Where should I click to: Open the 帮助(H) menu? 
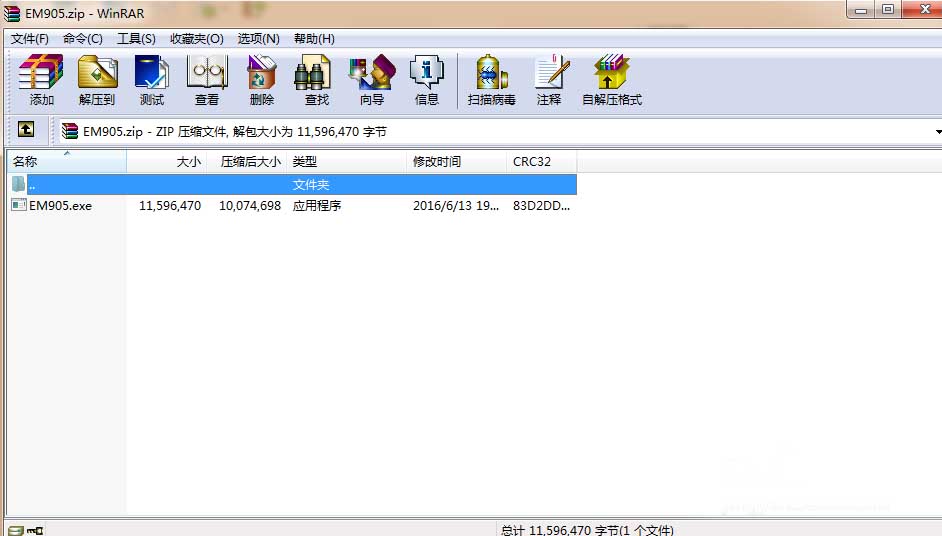coord(314,39)
